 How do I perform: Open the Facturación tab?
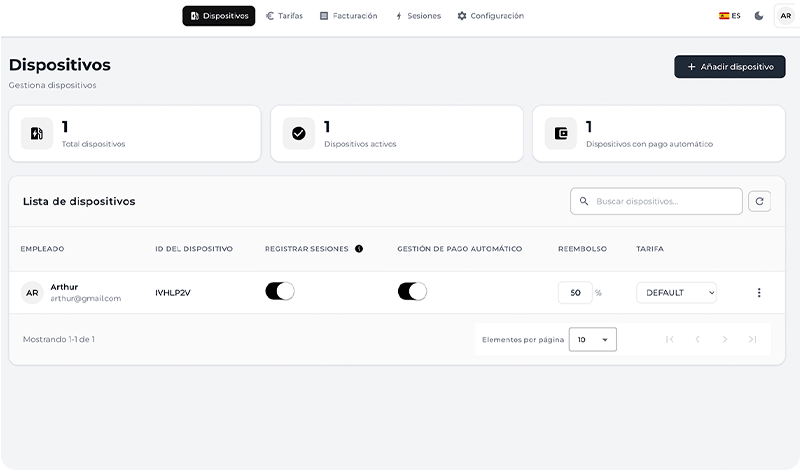pos(348,16)
